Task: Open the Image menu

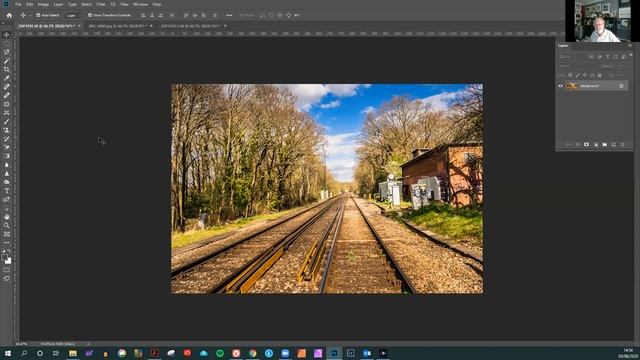Action: [x=43, y=4]
